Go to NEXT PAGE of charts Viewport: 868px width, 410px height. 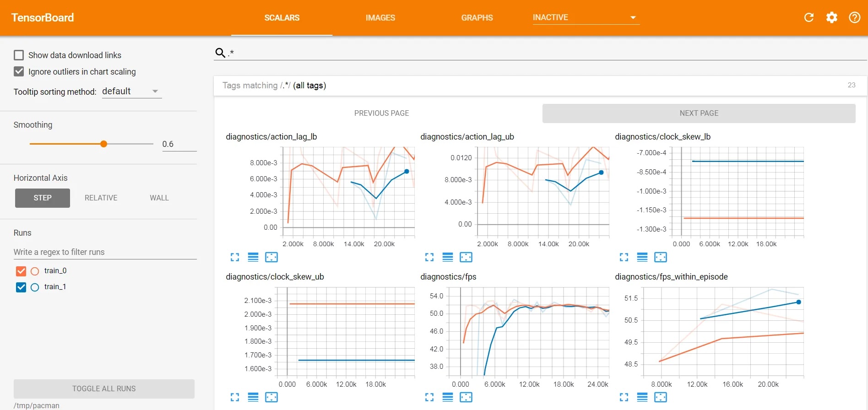coord(699,113)
